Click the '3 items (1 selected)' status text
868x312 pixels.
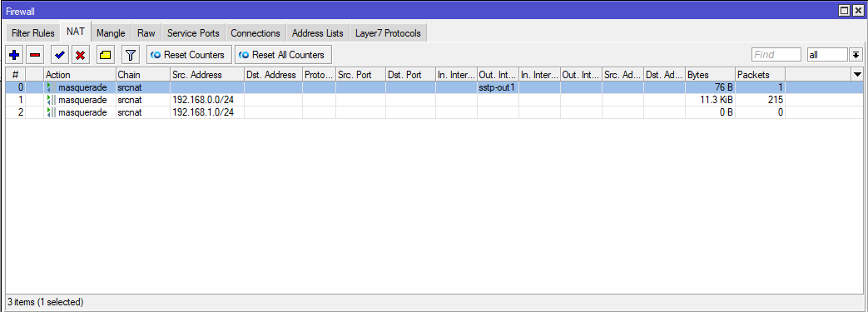tap(45, 302)
